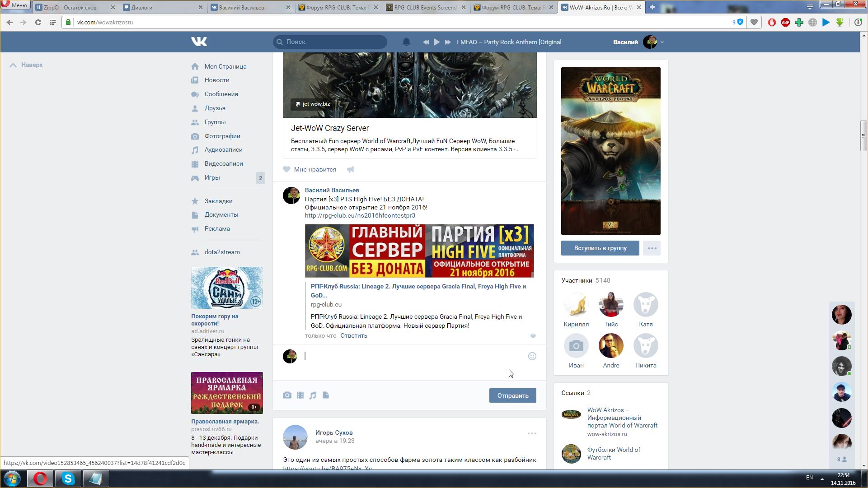Play the LMFAO track in header
Screen dimensions: 868x488
click(x=436, y=42)
